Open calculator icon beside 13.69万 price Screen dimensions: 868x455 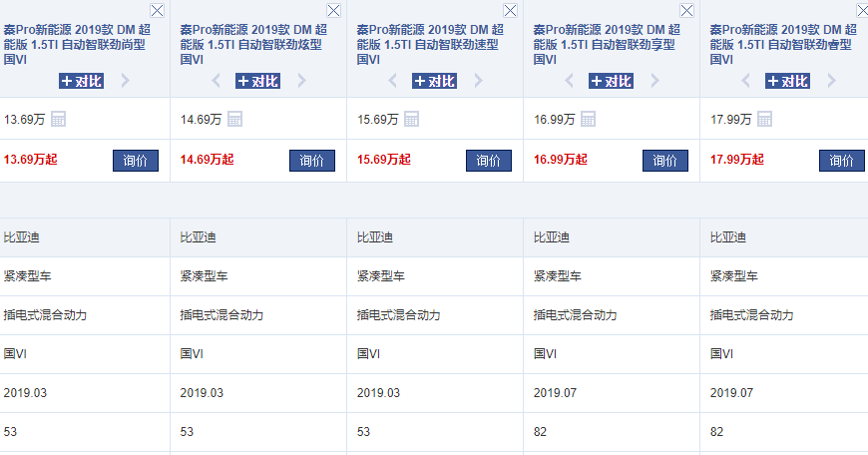[x=59, y=120]
